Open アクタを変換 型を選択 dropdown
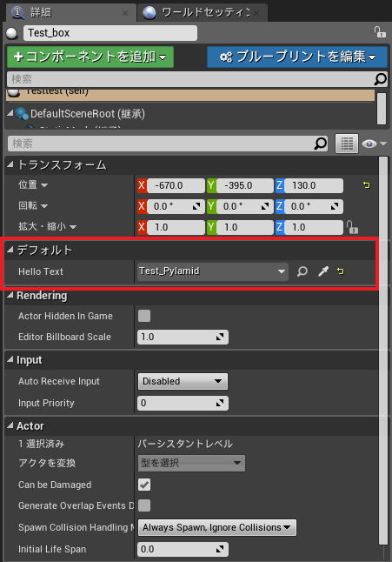 [191, 463]
